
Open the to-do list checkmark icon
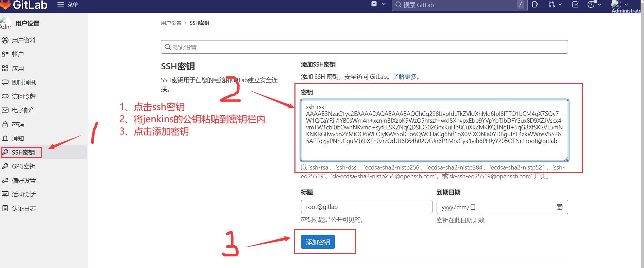point(575,4)
